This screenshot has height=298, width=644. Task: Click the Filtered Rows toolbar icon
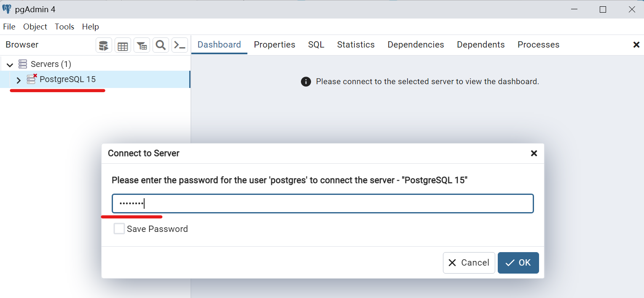click(x=142, y=45)
